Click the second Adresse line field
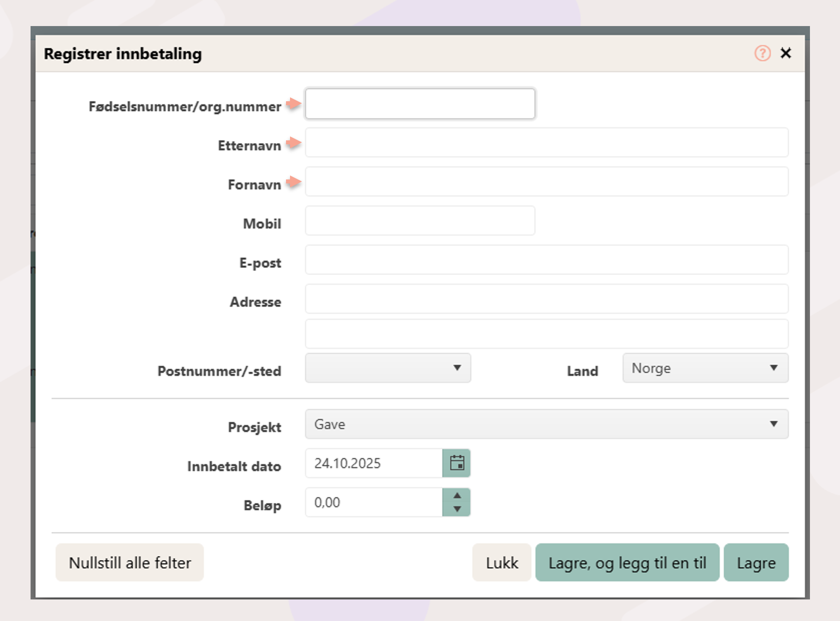 point(547,334)
